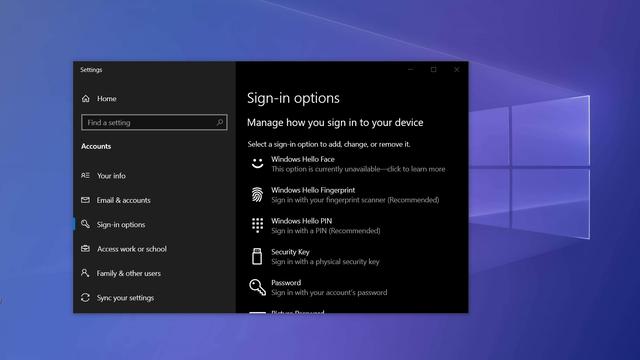Screen dimensions: 640x360
Task: Click the Family & other users person icon
Action: (85, 273)
